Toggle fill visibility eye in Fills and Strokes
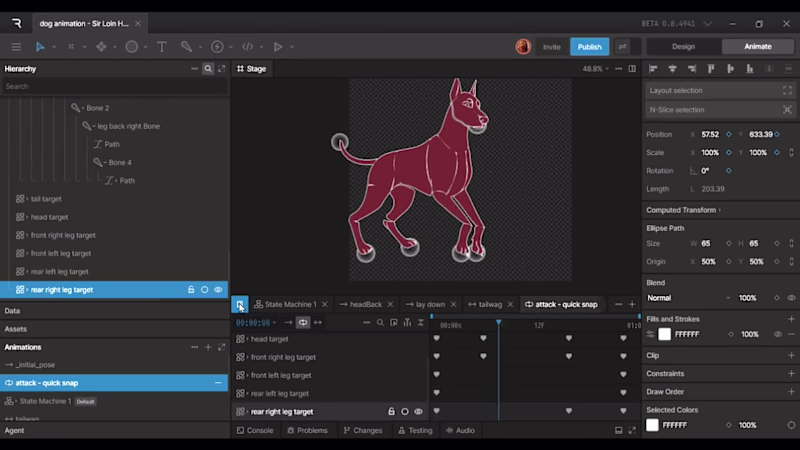Screen dimensions: 800x450 click(x=778, y=334)
